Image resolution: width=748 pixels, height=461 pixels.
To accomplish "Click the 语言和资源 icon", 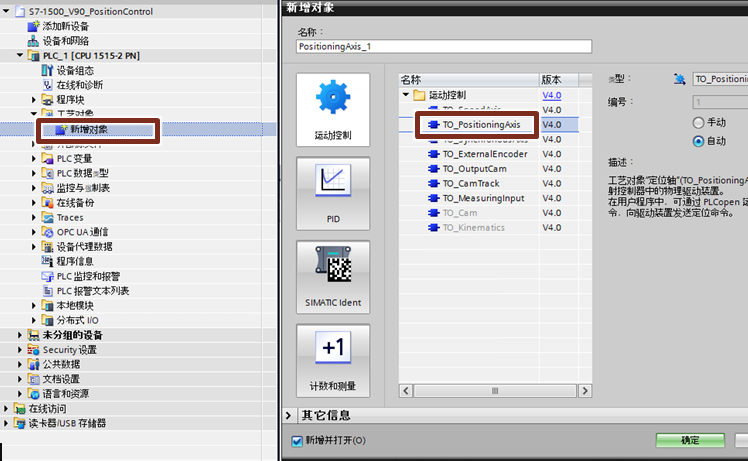I will pyautogui.click(x=33, y=394).
